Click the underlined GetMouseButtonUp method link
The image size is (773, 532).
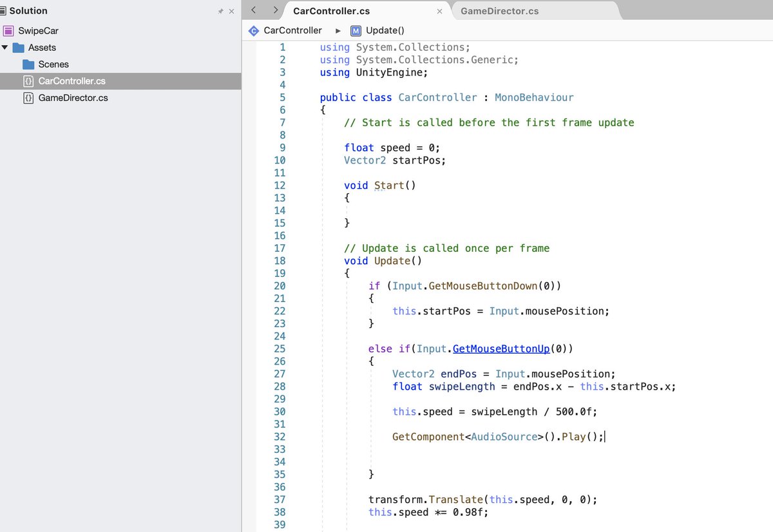501,348
